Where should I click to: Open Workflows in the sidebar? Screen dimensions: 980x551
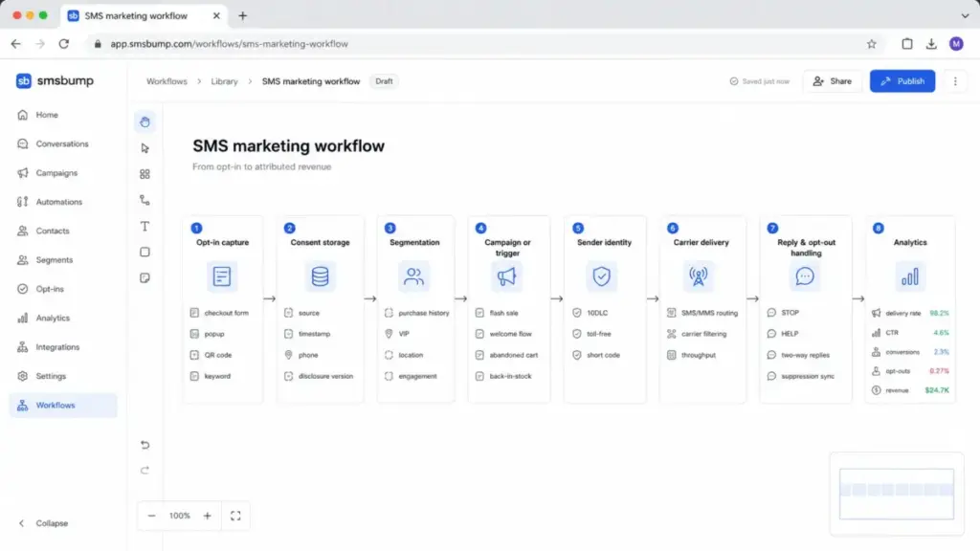[x=62, y=406]
